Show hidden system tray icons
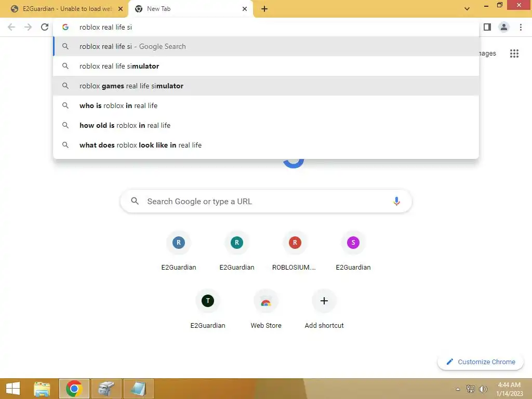The width and height of the screenshot is (532, 399). (x=458, y=389)
